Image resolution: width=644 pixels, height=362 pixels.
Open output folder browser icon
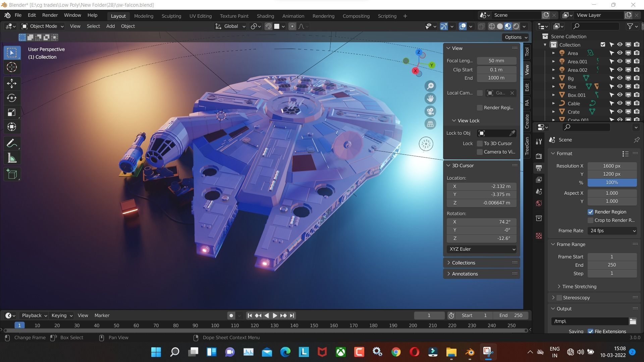[633, 321]
